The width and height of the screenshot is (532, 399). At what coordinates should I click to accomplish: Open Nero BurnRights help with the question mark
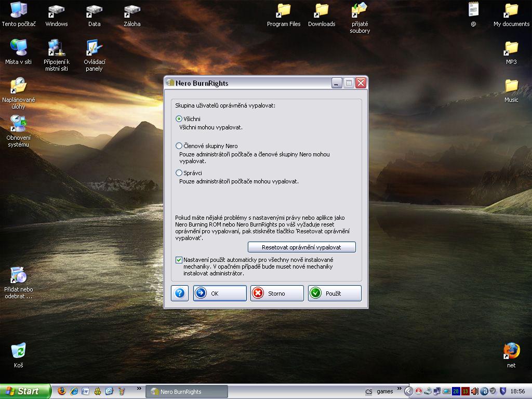pos(179,293)
